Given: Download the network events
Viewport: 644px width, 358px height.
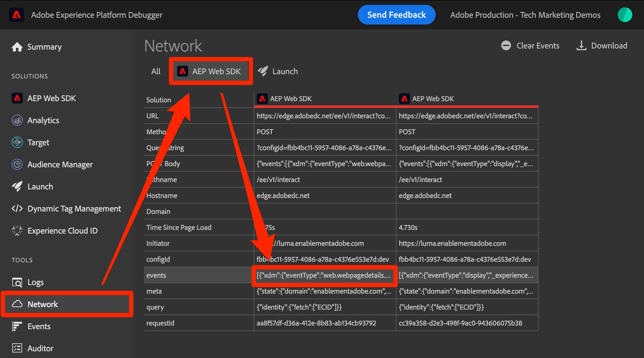Looking at the screenshot, I should pyautogui.click(x=602, y=46).
